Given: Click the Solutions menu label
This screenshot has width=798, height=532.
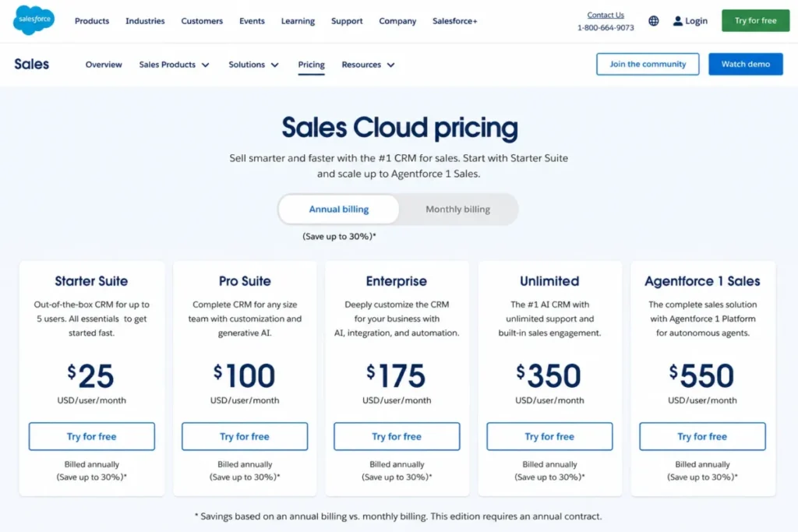Looking at the screenshot, I should [x=247, y=65].
